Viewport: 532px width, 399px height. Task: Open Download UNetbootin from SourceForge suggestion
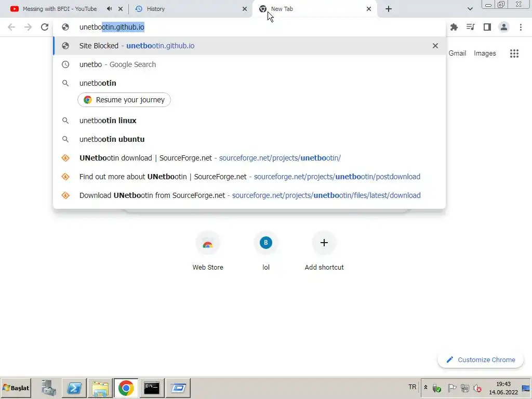249,195
